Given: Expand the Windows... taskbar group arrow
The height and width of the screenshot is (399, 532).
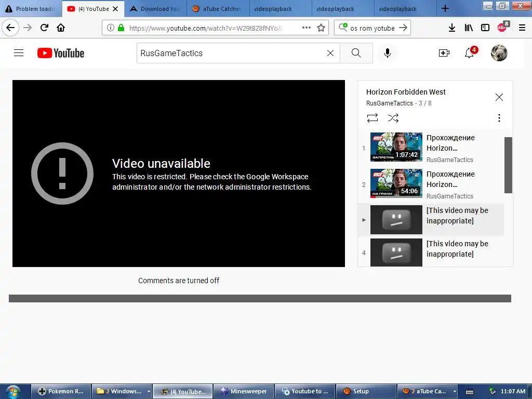Looking at the screenshot, I should (148, 392).
